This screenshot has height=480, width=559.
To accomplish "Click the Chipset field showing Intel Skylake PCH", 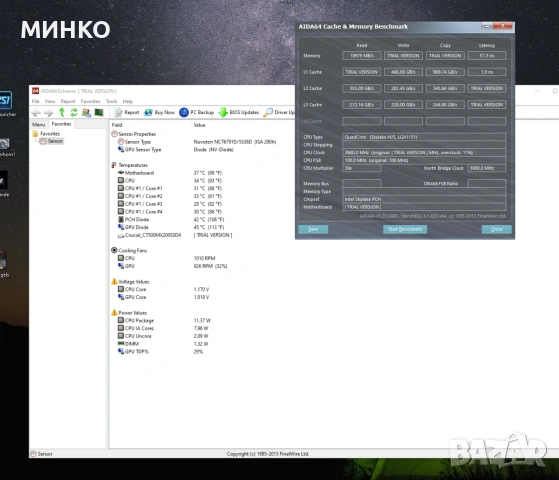I will [424, 199].
